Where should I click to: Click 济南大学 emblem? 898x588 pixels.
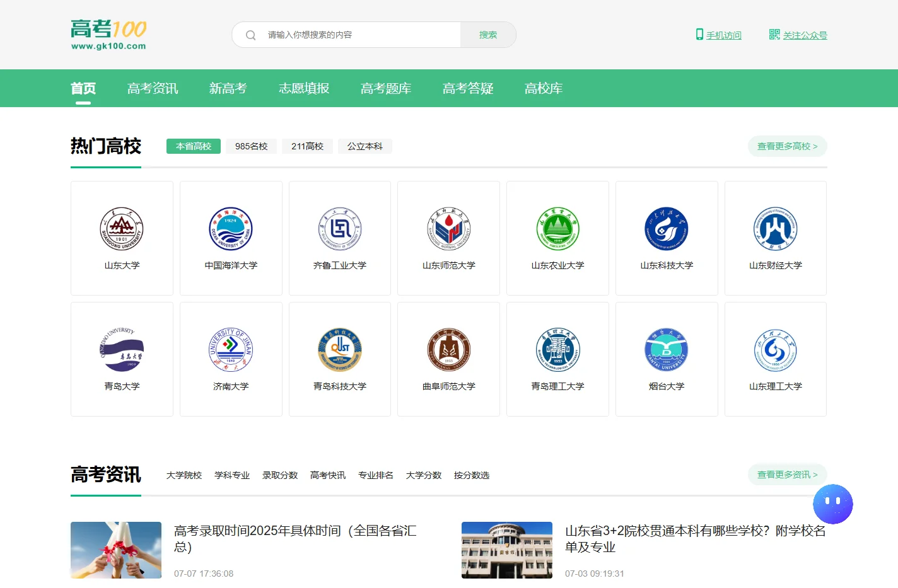[x=231, y=350]
